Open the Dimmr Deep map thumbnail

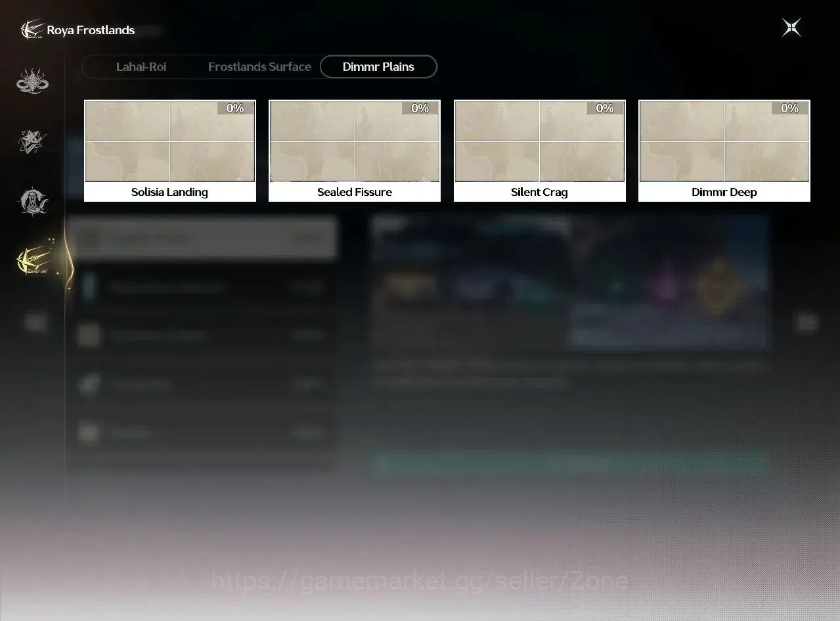[x=724, y=141]
